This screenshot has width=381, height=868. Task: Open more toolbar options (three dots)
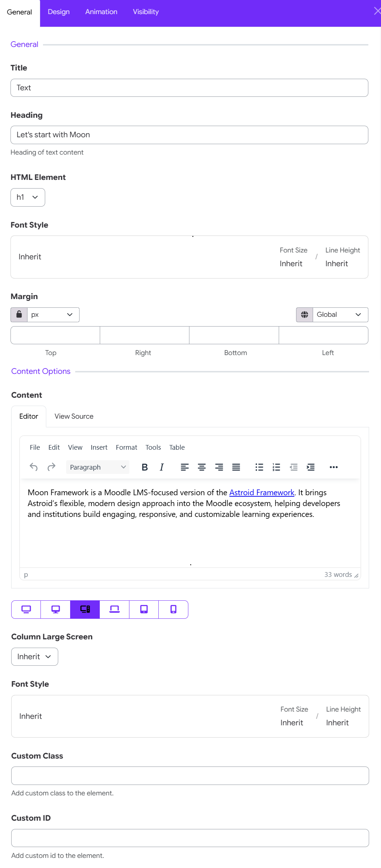coord(334,467)
